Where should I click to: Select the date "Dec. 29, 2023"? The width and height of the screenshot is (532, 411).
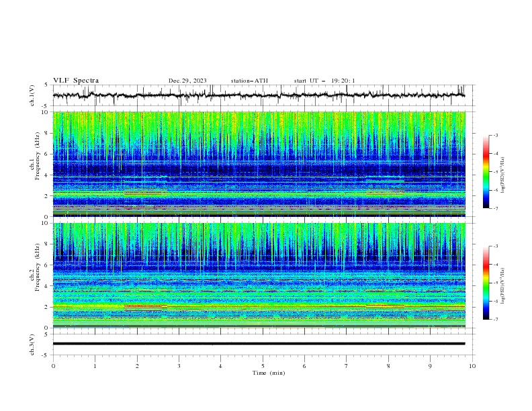pyautogui.click(x=187, y=81)
